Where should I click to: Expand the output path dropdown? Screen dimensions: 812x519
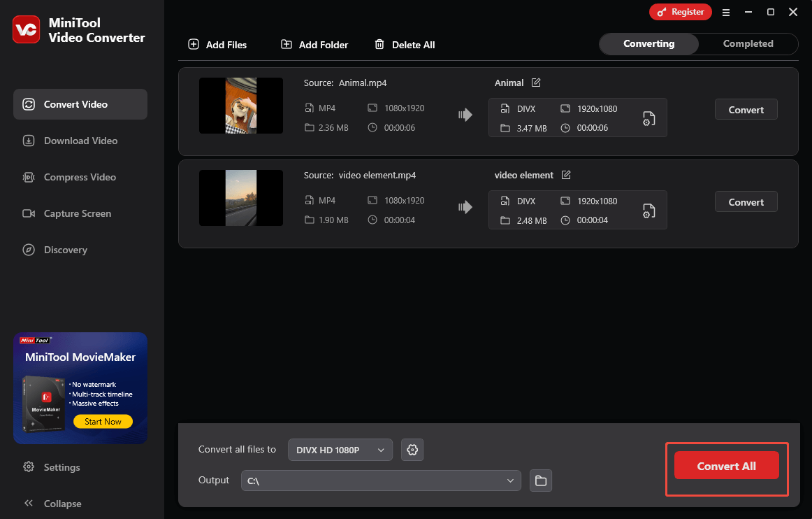pos(509,481)
